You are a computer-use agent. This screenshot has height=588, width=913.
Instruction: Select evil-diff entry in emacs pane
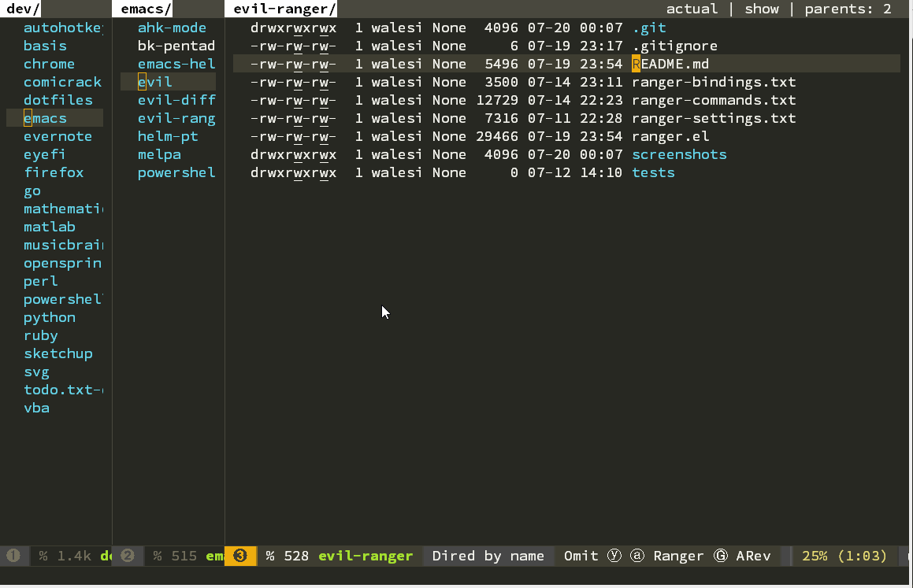pos(176,99)
